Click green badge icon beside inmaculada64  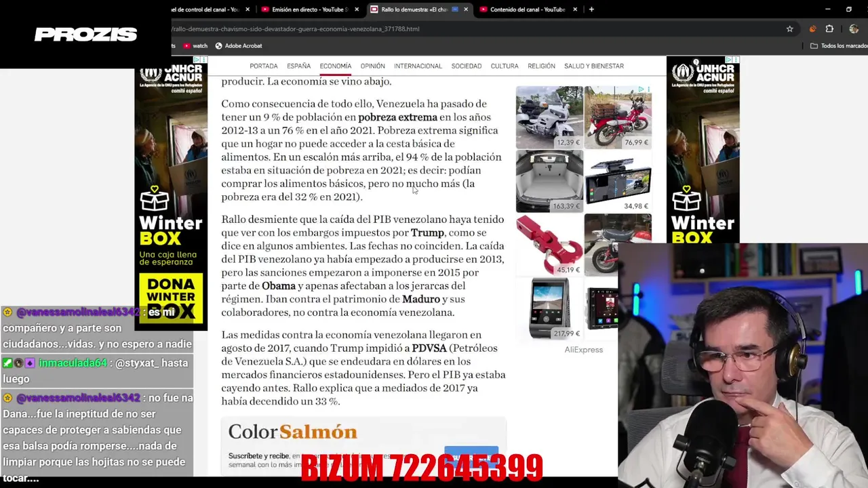8,363
